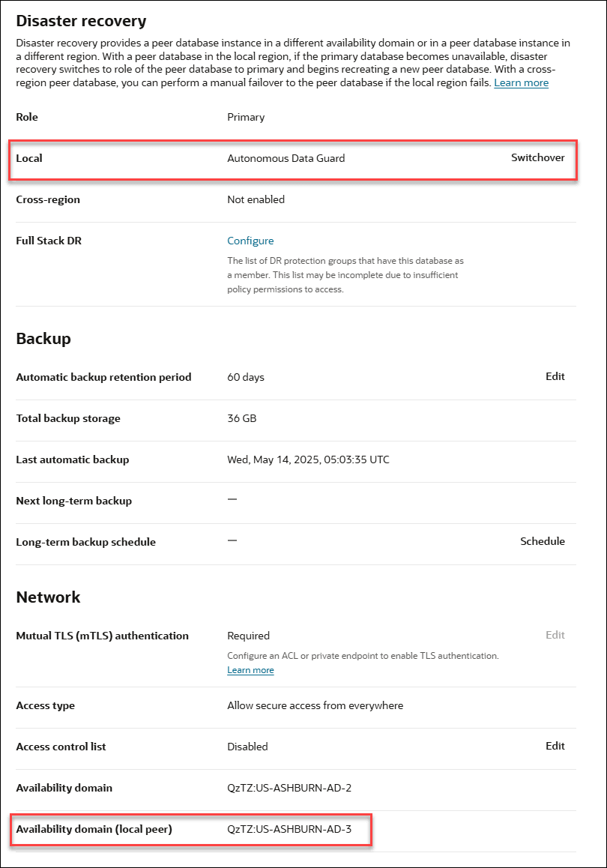Click the Required mTLS authentication status

point(248,635)
